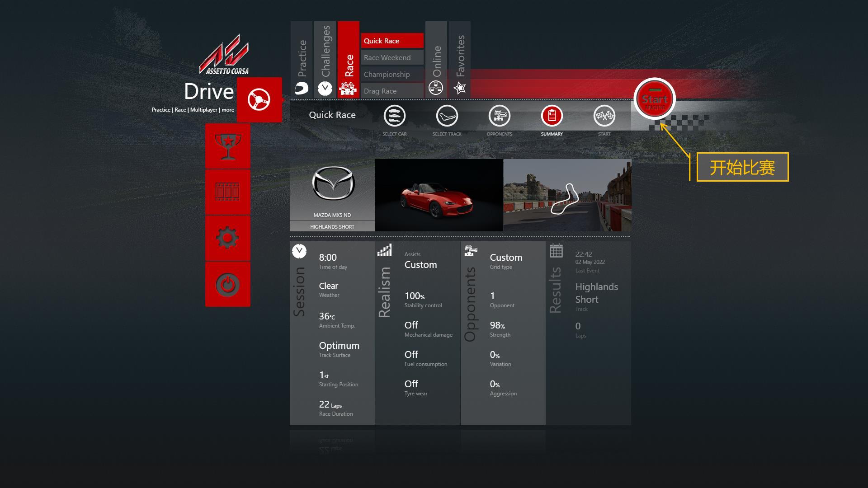The height and width of the screenshot is (488, 868).
Task: Click the Results panel vertical title
Action: 555,290
